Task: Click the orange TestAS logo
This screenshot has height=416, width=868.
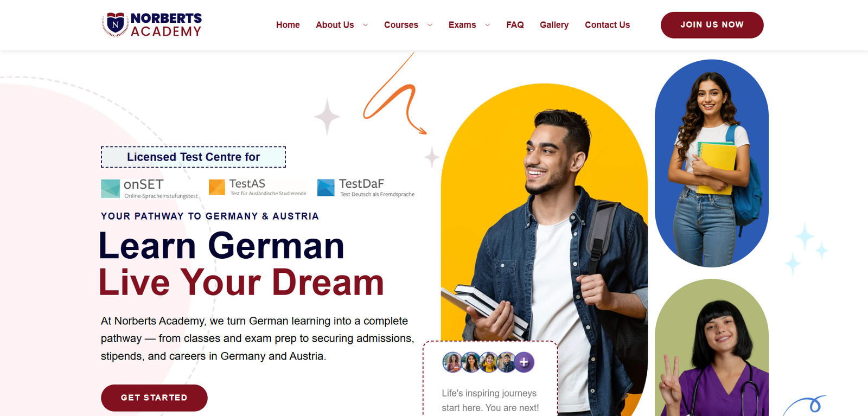Action: pos(217,187)
